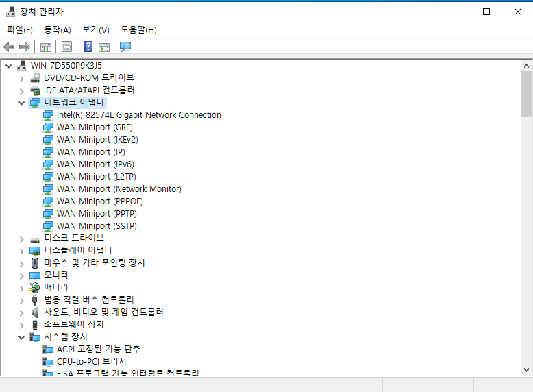Open the 보기(V) menu

point(96,30)
